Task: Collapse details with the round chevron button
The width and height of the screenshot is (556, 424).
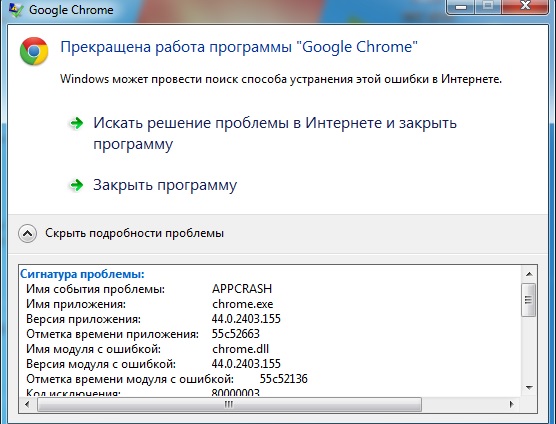Action: coord(27,234)
